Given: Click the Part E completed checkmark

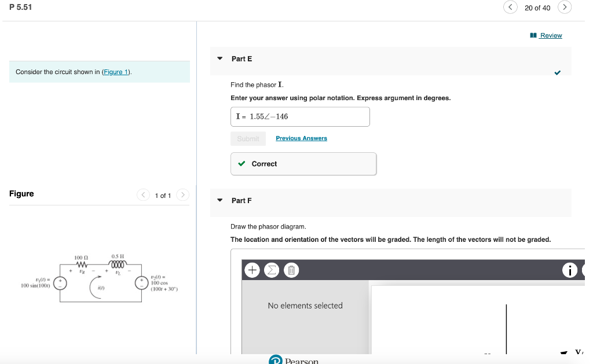Looking at the screenshot, I should point(558,72).
